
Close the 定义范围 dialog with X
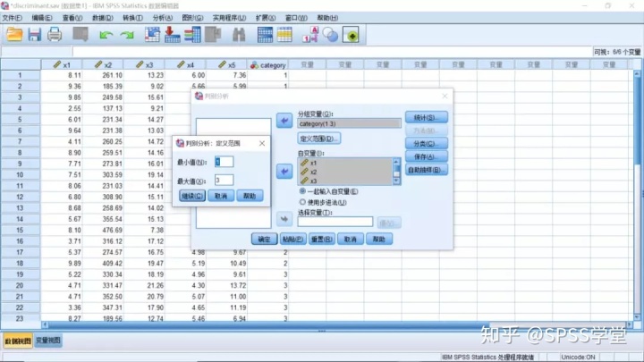pos(262,143)
